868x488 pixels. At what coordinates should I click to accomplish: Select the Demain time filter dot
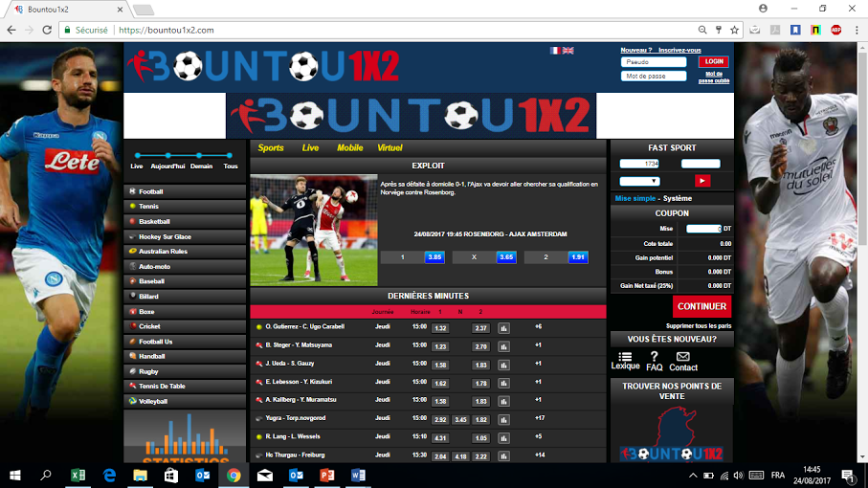[x=200, y=155]
